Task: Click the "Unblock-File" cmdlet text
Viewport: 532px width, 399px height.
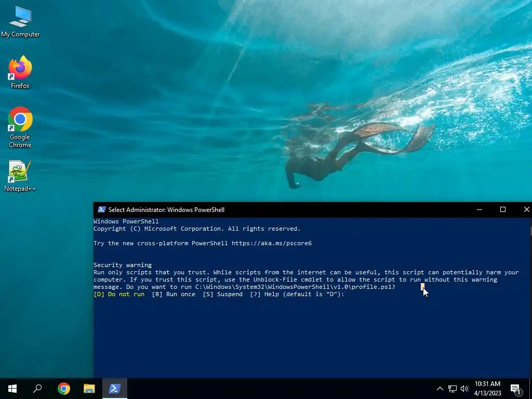Action: [x=275, y=280]
